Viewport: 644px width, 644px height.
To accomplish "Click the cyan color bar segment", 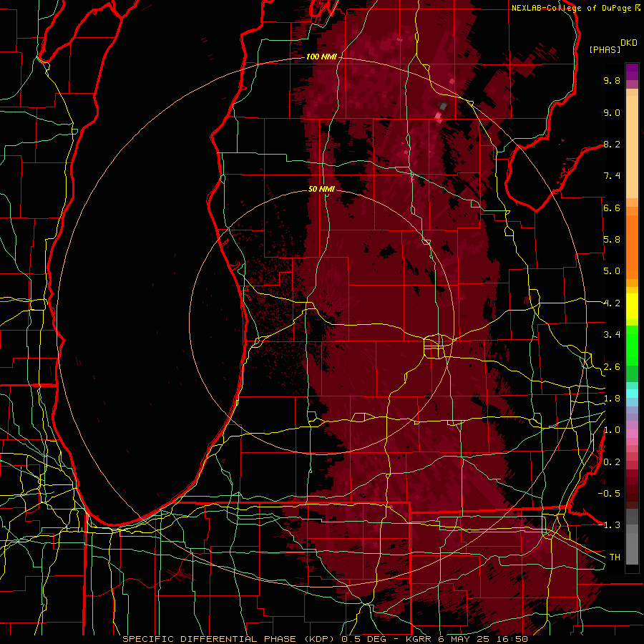I will click(x=632, y=394).
